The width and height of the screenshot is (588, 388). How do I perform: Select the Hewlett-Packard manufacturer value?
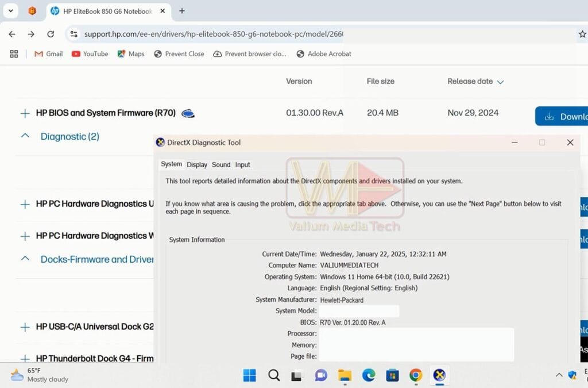[x=342, y=300]
